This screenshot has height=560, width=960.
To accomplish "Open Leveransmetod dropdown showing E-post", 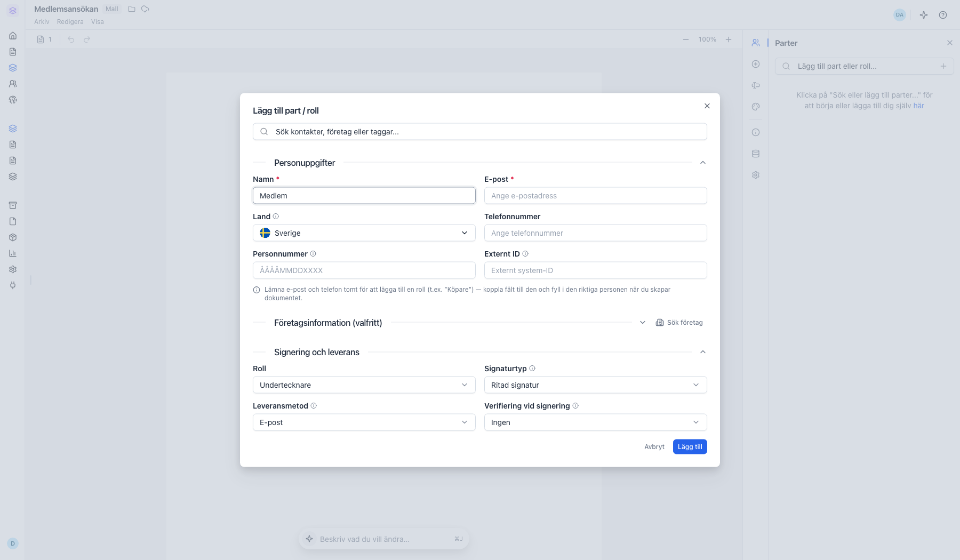I will [x=364, y=422].
